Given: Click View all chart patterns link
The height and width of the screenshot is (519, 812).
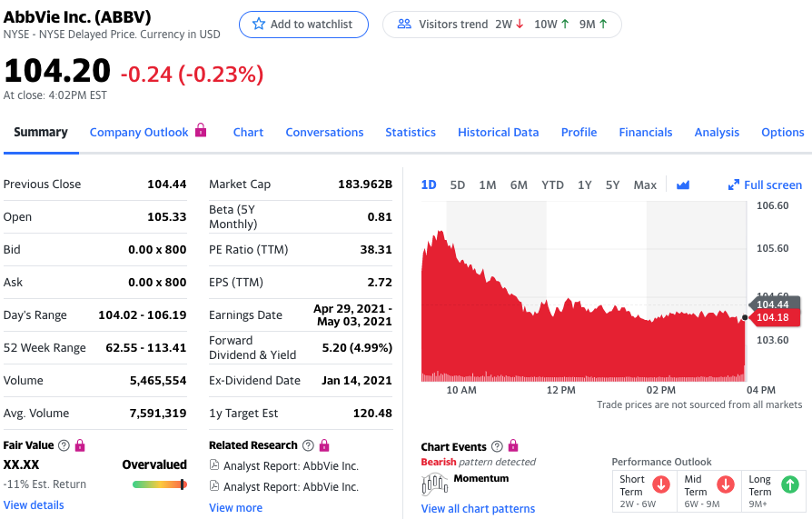Looking at the screenshot, I should click(478, 509).
